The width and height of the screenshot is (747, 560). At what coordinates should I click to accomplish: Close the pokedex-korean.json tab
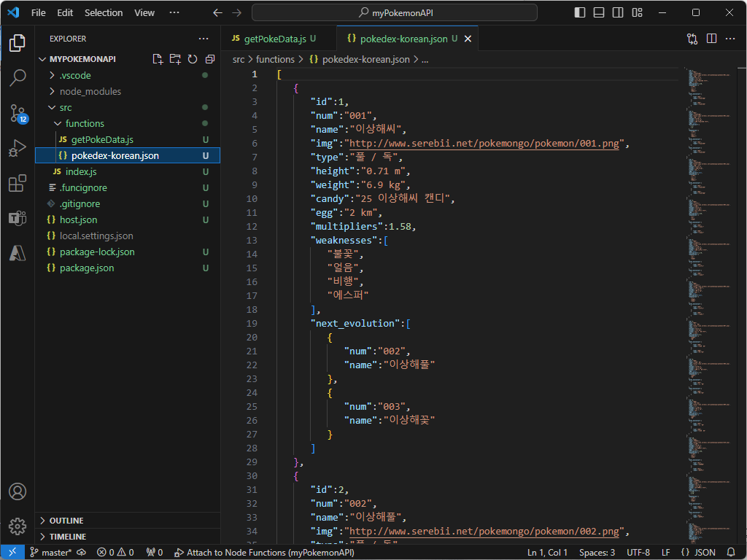click(468, 39)
